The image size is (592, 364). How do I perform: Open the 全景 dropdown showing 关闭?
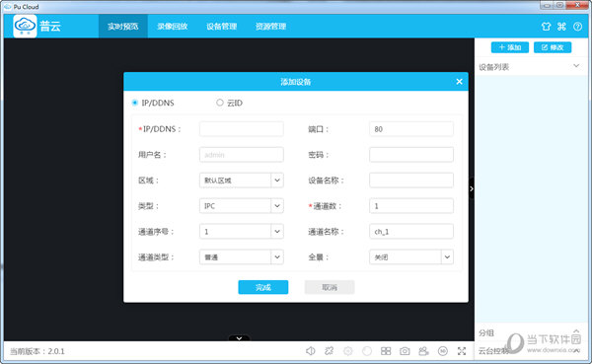click(411, 257)
